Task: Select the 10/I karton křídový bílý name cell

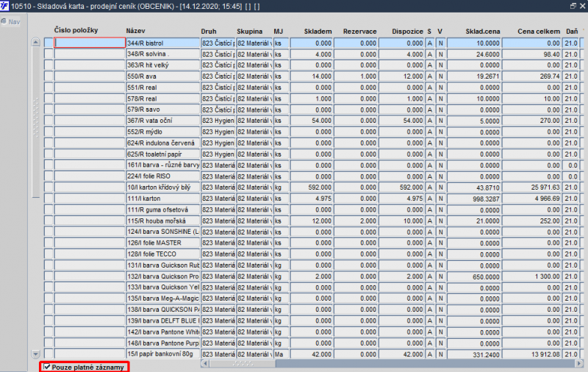Action: tap(162, 187)
